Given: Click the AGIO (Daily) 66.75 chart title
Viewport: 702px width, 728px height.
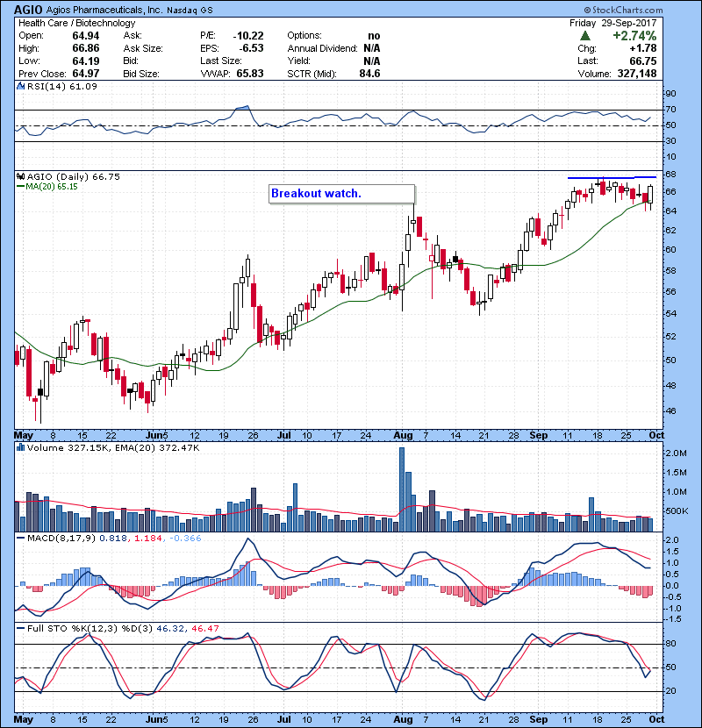Looking at the screenshot, I should click(74, 177).
